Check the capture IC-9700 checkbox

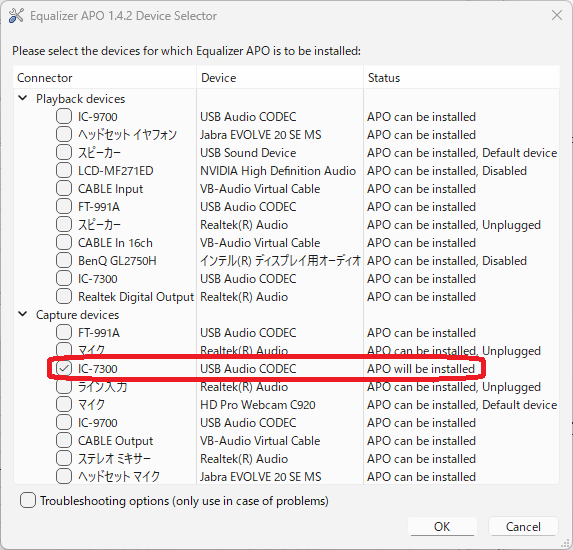pos(64,422)
